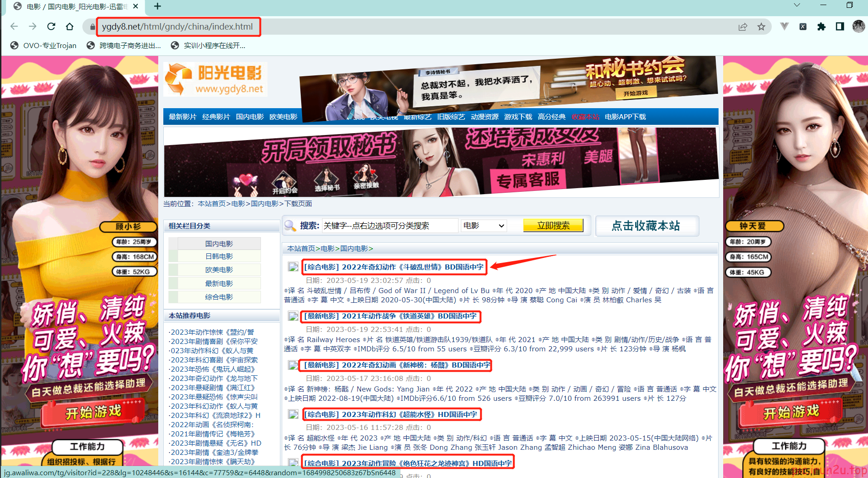Open the 斗破乱世情 movie link
Image resolution: width=868 pixels, height=478 pixels.
point(394,267)
